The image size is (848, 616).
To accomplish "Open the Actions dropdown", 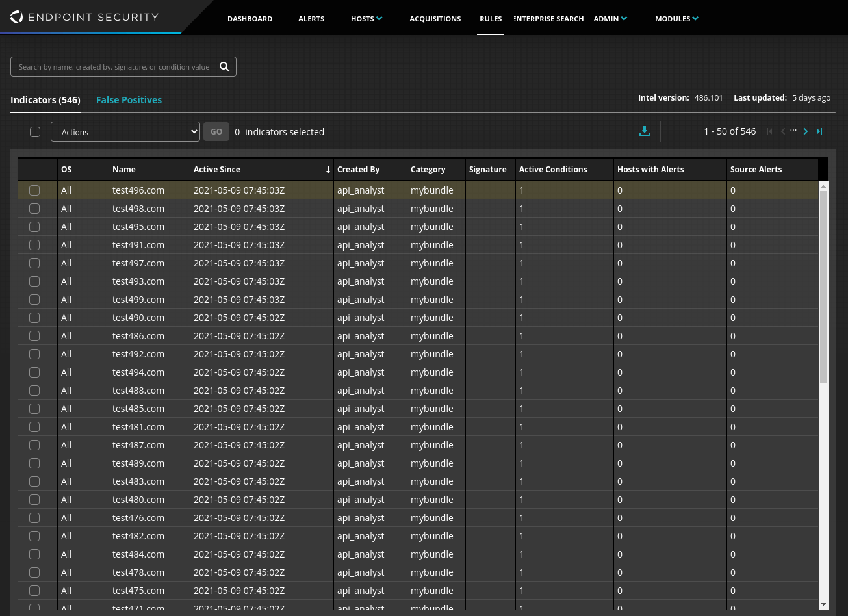I will (125, 132).
